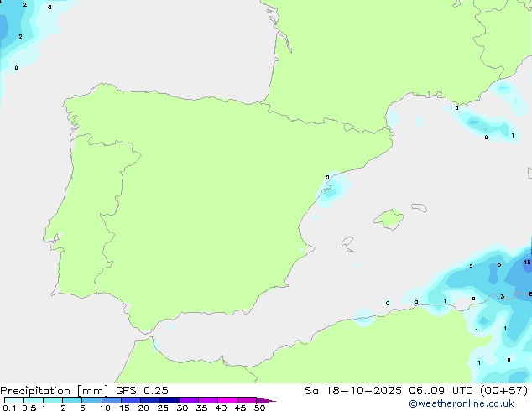Click the '50' legend scale label
This screenshot has height=411, width=532.
point(259,408)
